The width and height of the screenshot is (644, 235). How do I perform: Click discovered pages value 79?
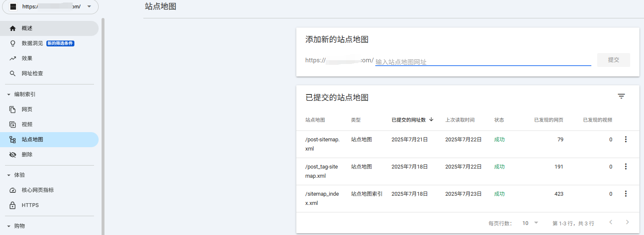[560, 140]
